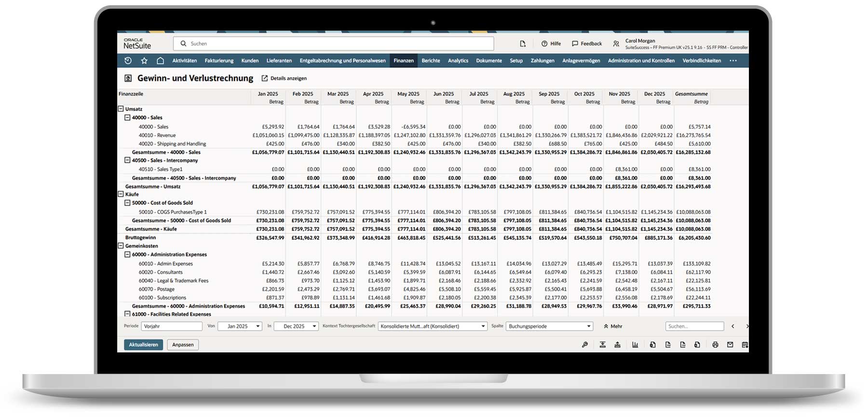The width and height of the screenshot is (868, 419).
Task: Click the magnifier icon in Suchen bar
Action: pyautogui.click(x=183, y=43)
